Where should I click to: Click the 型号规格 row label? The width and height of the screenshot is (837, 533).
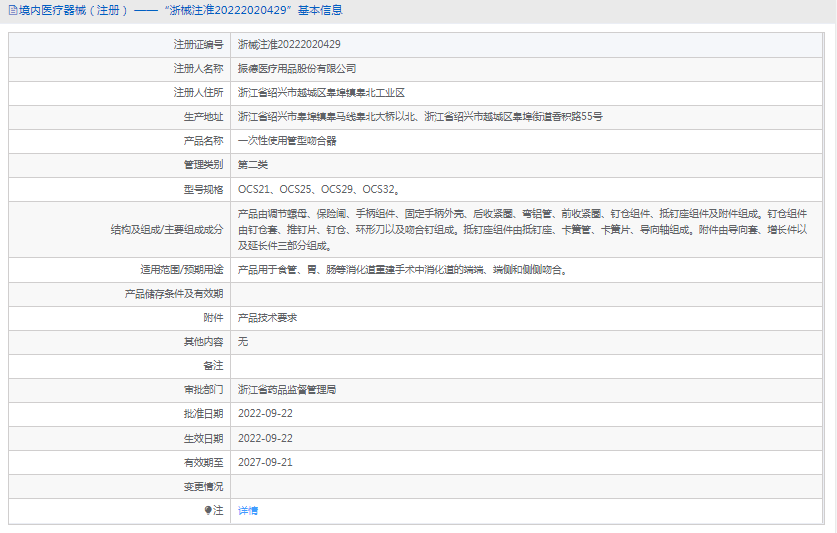(203, 189)
